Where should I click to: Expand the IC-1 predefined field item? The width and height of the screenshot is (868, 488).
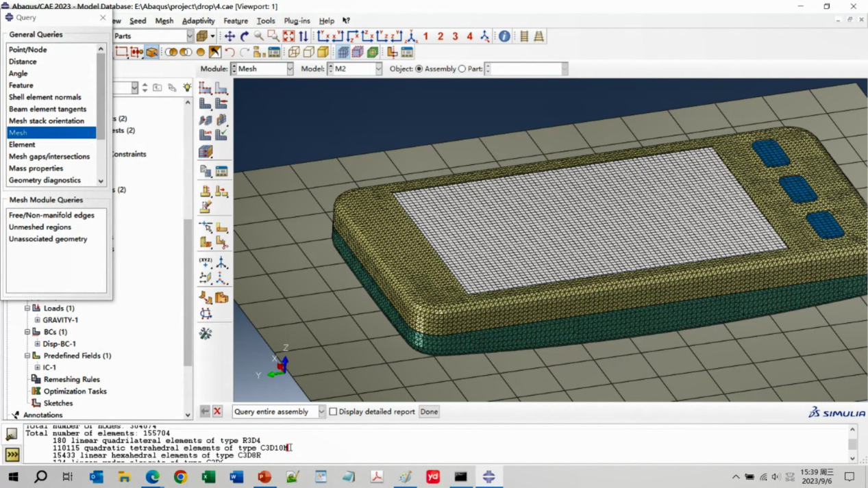click(38, 368)
